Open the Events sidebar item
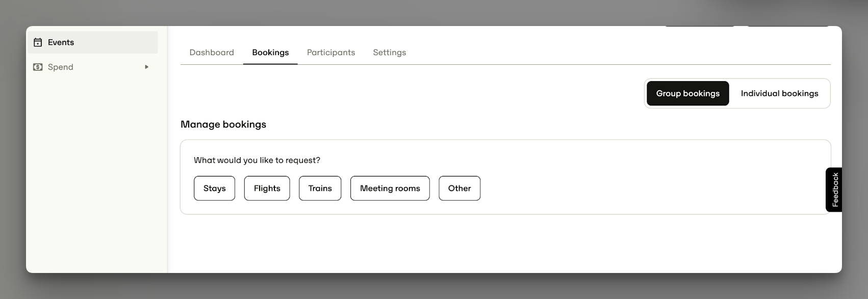 coord(93,42)
